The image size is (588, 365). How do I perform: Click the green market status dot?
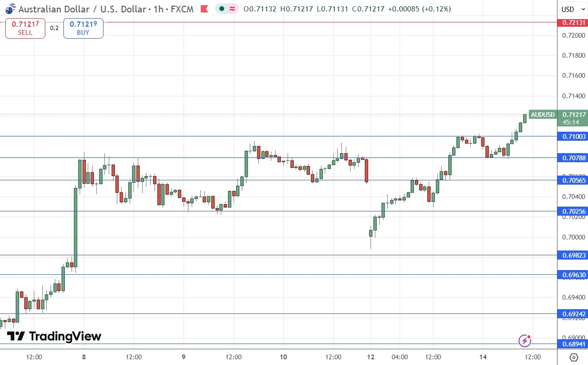click(x=222, y=9)
